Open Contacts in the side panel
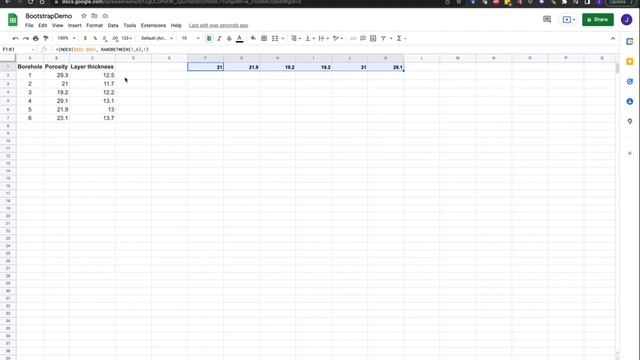This screenshot has height=360, width=640. point(630,101)
